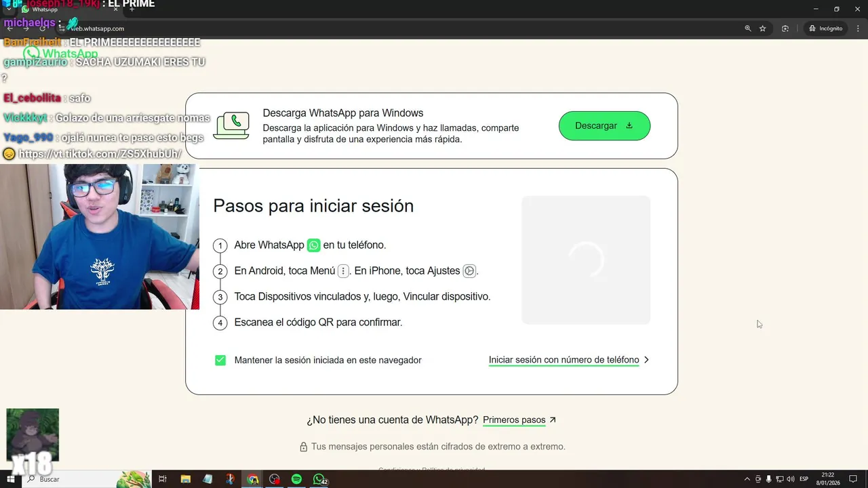Viewport: 868px width, 488px height.
Task: Click the ESP language indicator
Action: (804, 479)
